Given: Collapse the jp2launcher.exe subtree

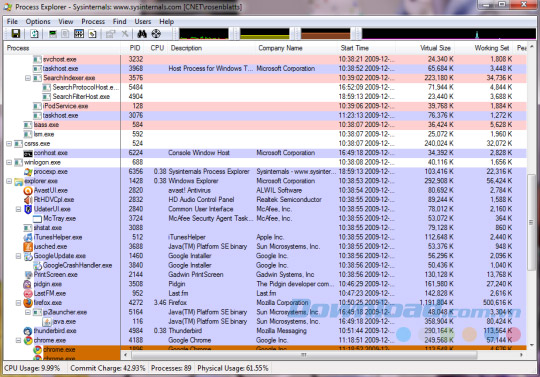Looking at the screenshot, I should 28,312.
